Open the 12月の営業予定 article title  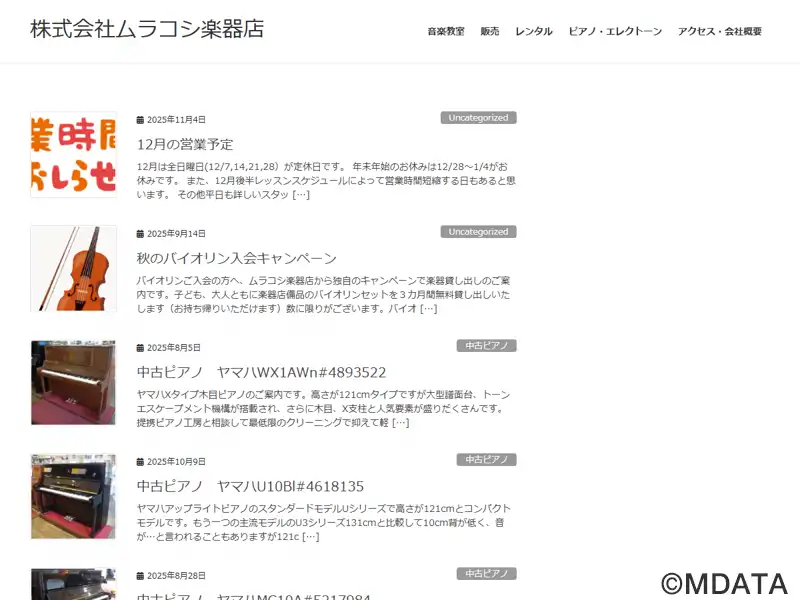[185, 144]
